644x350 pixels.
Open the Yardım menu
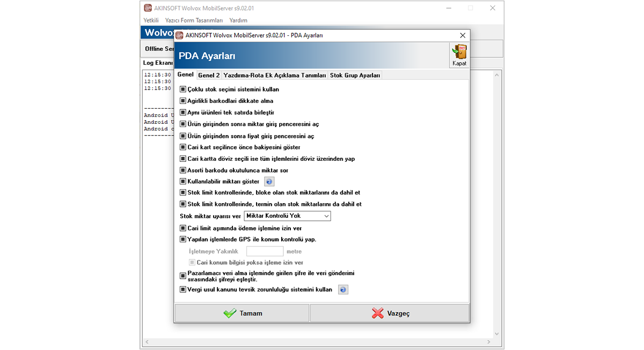click(238, 20)
